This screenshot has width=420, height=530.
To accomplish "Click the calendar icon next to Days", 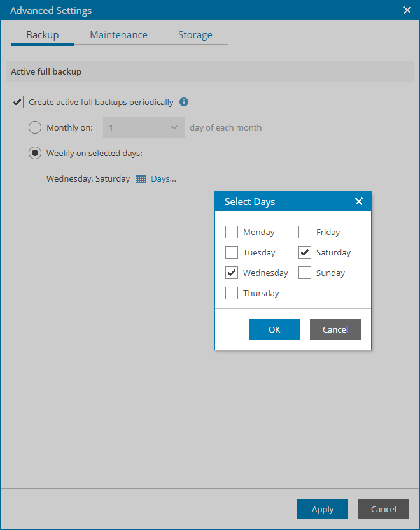I will click(x=141, y=179).
